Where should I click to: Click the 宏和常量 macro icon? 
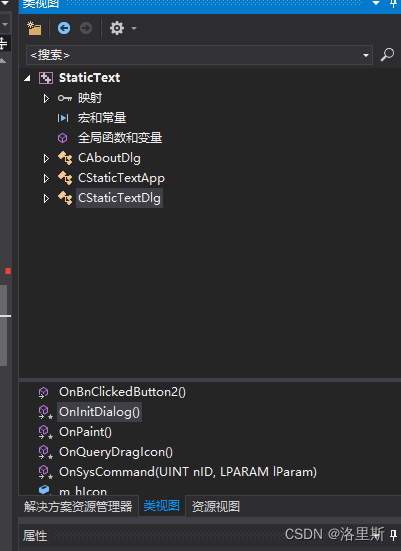(63, 118)
